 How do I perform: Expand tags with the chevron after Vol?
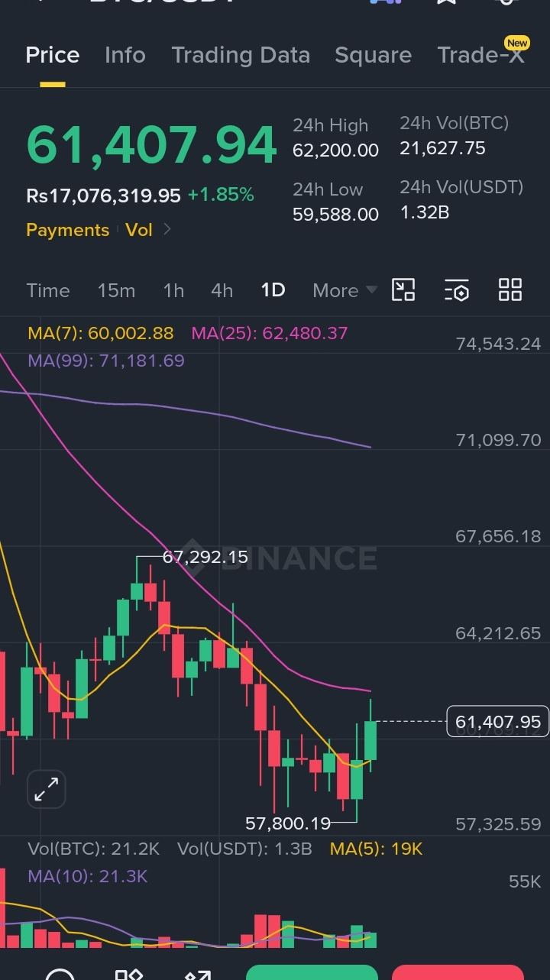[x=167, y=230]
